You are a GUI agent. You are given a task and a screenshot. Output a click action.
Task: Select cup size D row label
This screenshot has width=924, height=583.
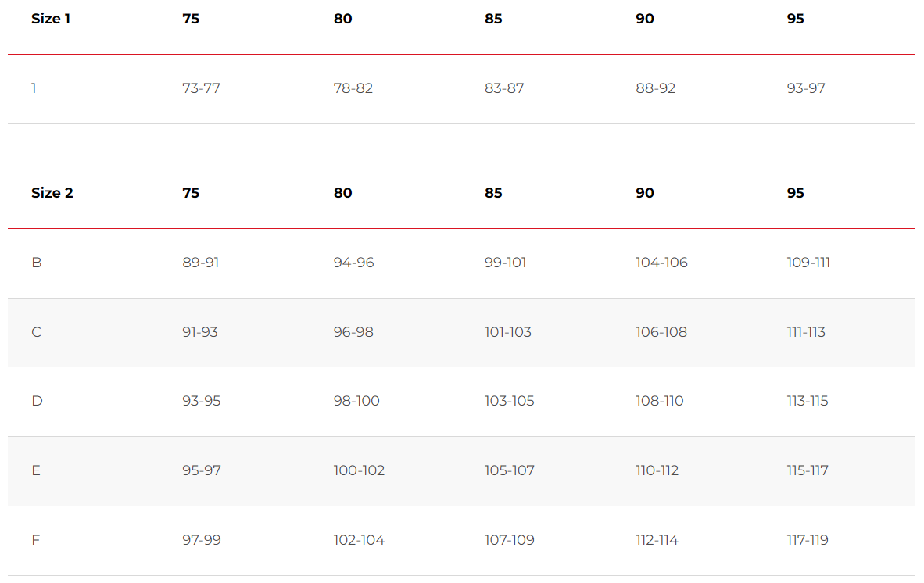37,401
